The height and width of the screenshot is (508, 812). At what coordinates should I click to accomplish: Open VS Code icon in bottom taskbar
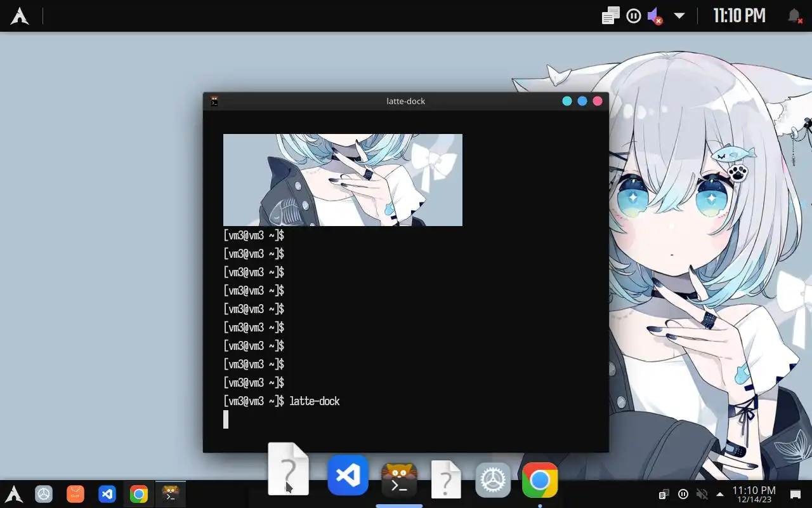coord(107,494)
